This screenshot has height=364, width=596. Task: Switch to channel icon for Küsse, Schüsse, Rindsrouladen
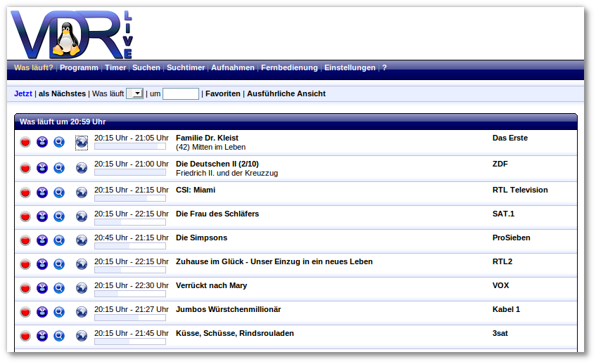pyautogui.click(x=42, y=337)
